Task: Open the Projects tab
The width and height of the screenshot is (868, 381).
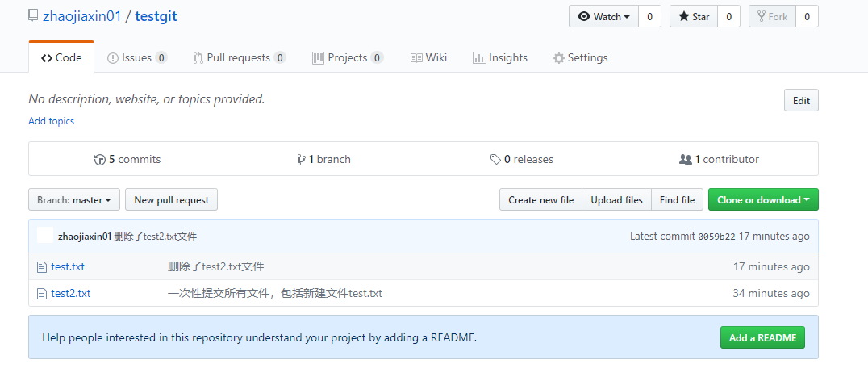Action: (x=348, y=57)
